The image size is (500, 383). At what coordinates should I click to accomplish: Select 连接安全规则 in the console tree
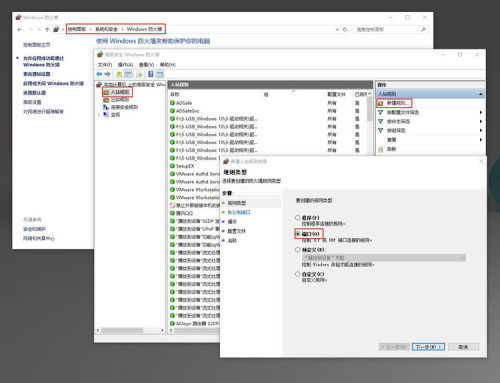tap(124, 107)
